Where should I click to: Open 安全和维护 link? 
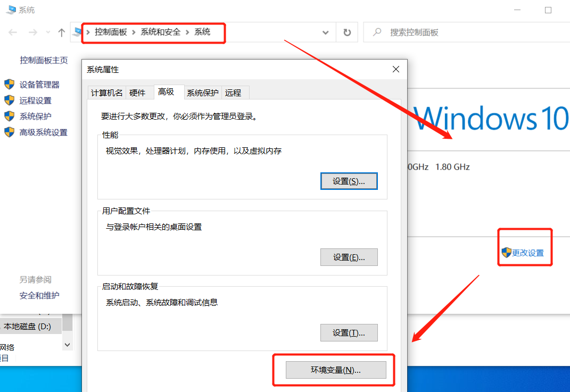[39, 295]
